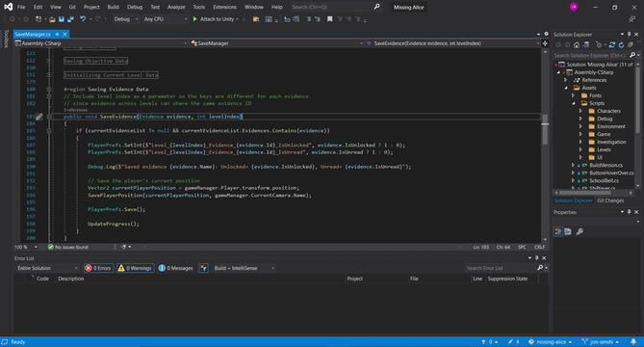This screenshot has height=347, width=644.
Task: Toggle the 0 Errors filter
Action: [98, 268]
